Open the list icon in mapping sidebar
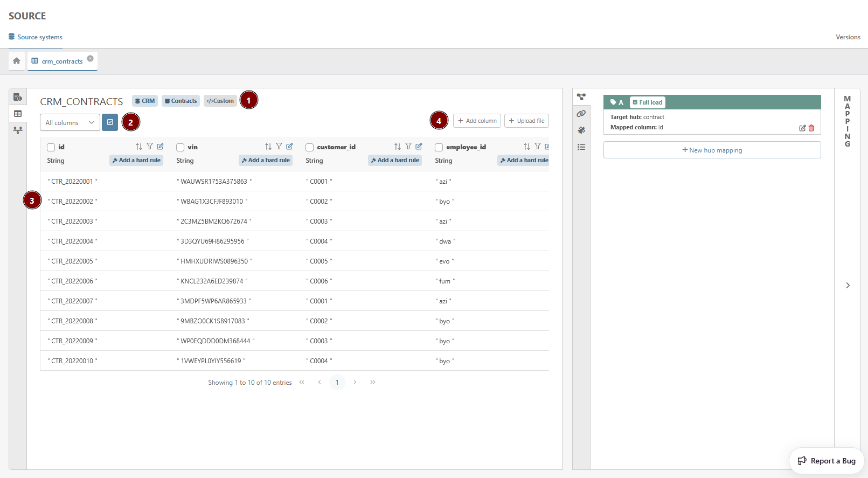The width and height of the screenshot is (868, 478). (x=581, y=147)
